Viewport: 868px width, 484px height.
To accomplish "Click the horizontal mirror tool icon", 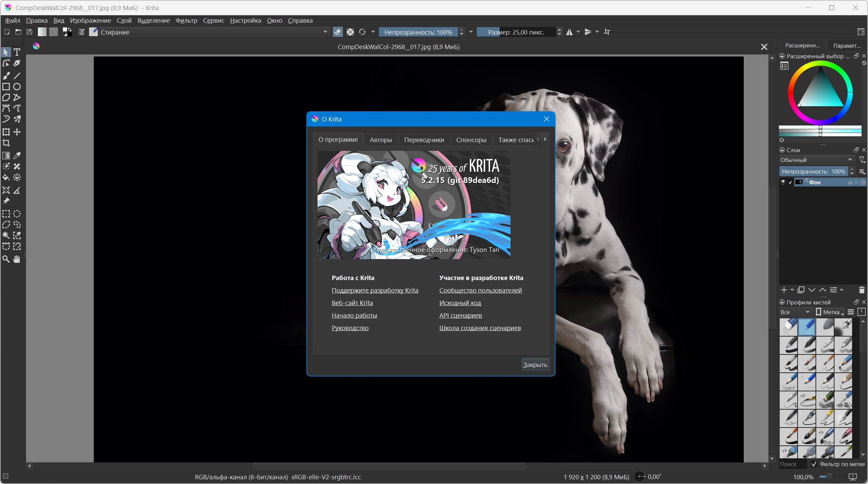I will (570, 32).
